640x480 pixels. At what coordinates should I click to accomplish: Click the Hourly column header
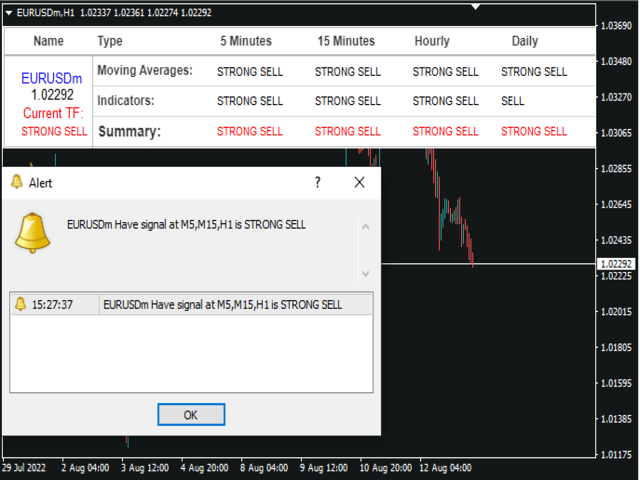432,41
